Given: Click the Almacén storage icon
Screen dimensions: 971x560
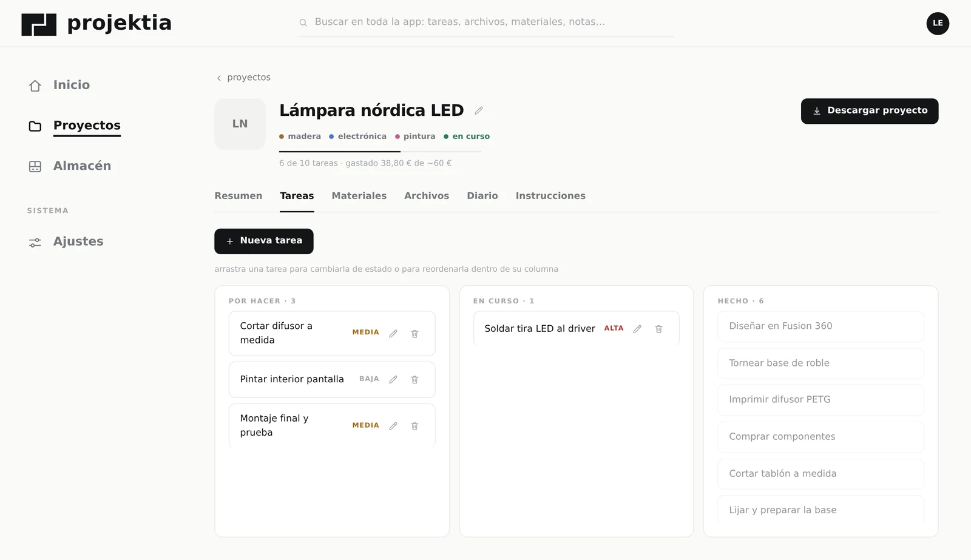Looking at the screenshot, I should pyautogui.click(x=35, y=166).
